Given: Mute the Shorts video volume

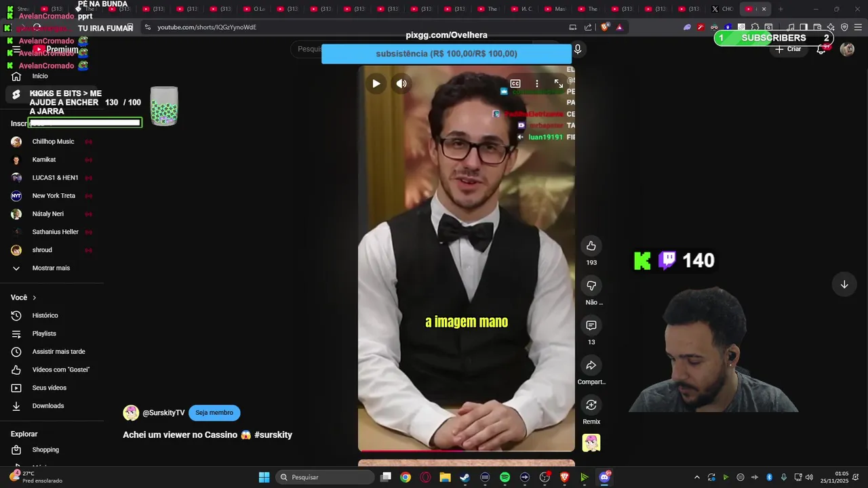Looking at the screenshot, I should (401, 83).
